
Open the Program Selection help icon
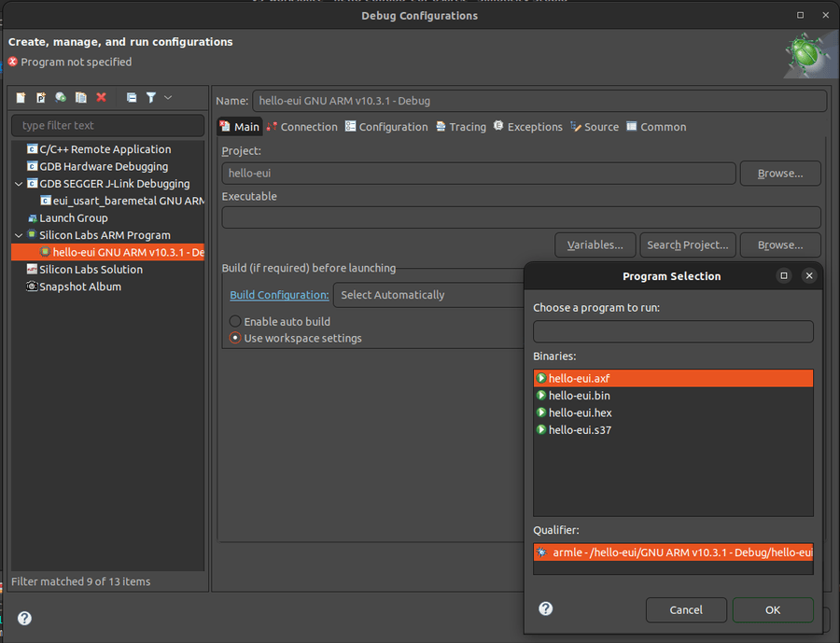click(x=545, y=608)
